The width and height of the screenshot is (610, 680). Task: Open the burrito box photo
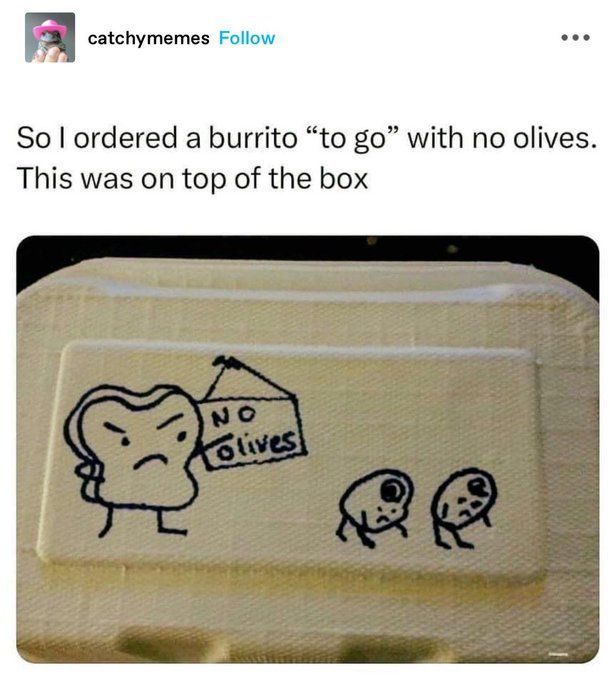[308, 449]
